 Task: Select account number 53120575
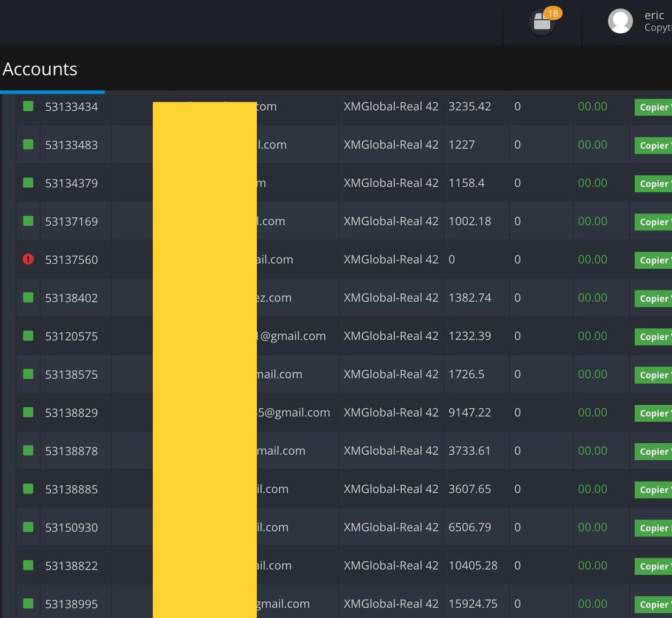(x=71, y=336)
